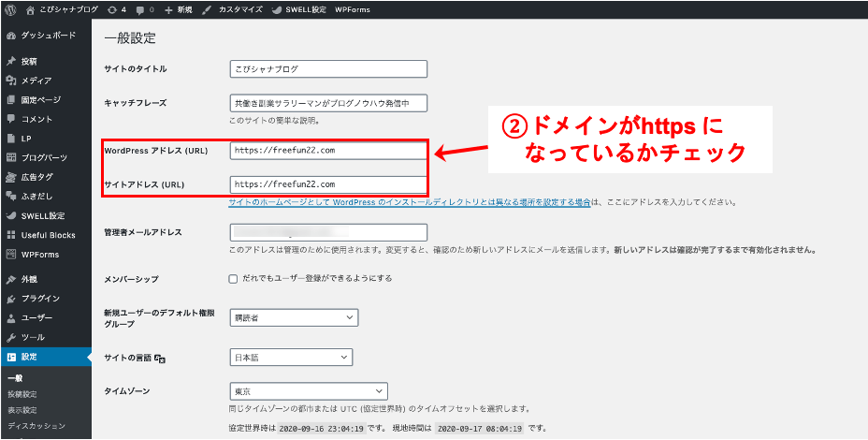The image size is (868, 440).
Task: Click 一般設定 page heading
Action: click(130, 38)
